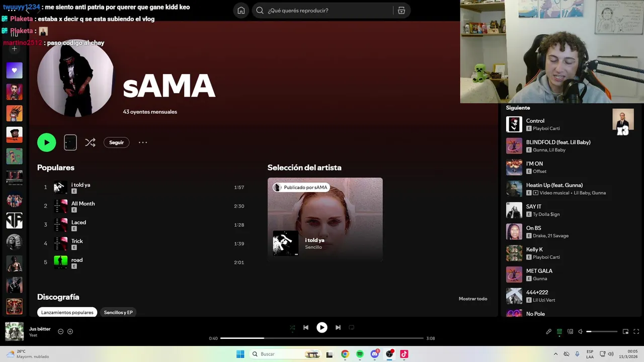Click the minus circle icon next to Jus bëtter
644x362 pixels.
tap(60, 331)
